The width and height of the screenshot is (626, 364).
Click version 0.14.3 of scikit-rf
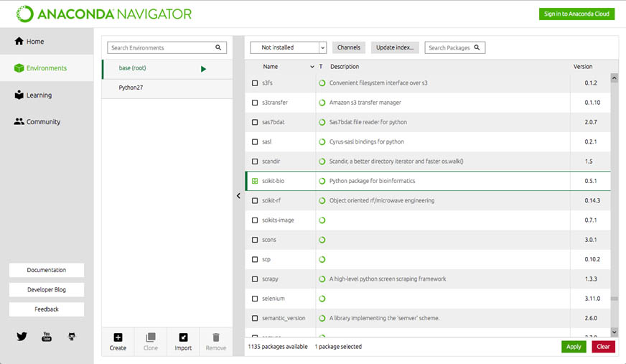point(592,200)
